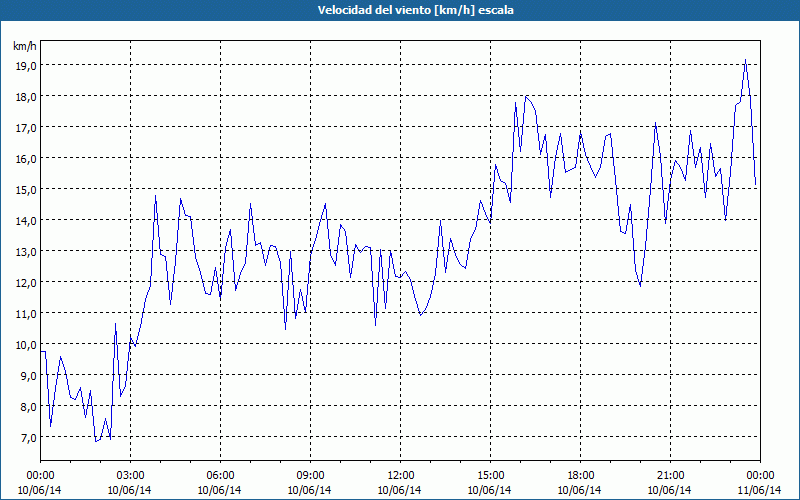The width and height of the screenshot is (800, 500).
Task: Click the 06:00 time label
Action: (220, 476)
